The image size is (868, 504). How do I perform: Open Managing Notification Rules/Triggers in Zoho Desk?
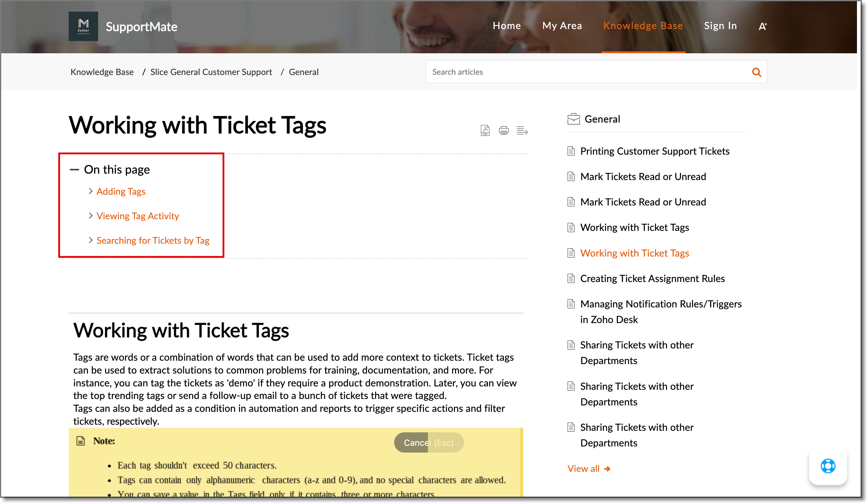pyautogui.click(x=661, y=312)
